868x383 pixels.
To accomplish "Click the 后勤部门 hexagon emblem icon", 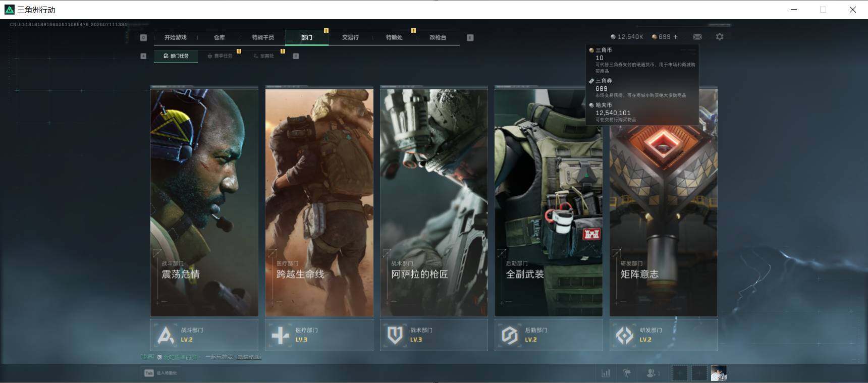I will tap(510, 335).
